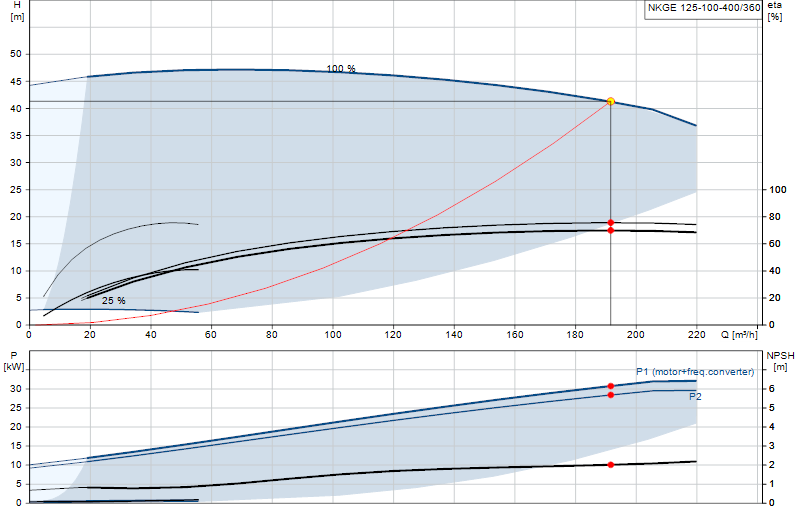Click the 100 tick on eta axis
This screenshot has width=800, height=520.
[x=778, y=190]
